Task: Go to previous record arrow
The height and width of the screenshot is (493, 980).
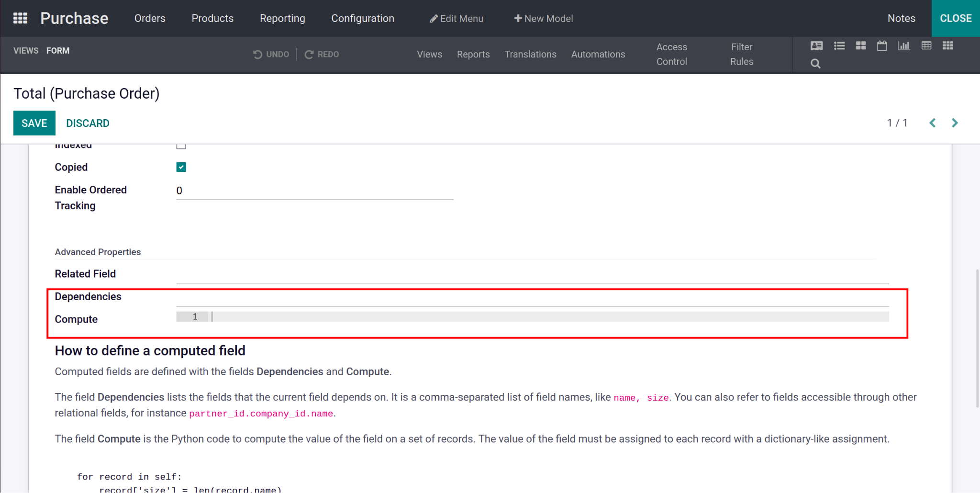Action: click(x=933, y=123)
